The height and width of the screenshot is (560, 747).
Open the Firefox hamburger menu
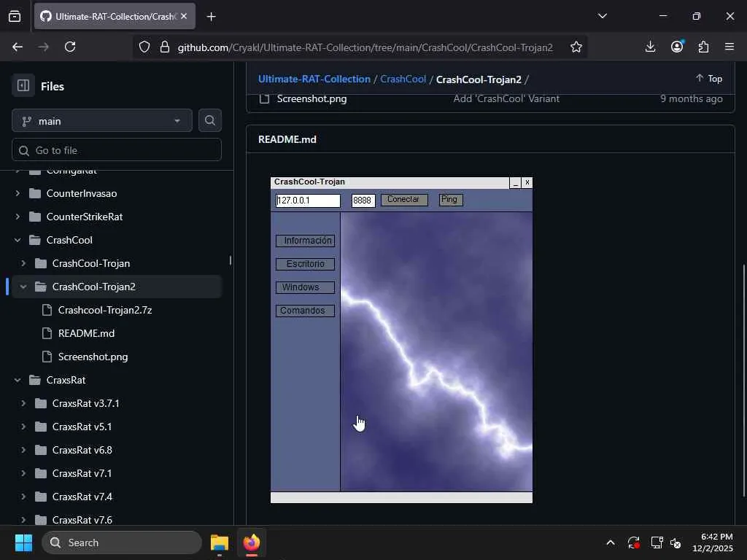click(729, 47)
